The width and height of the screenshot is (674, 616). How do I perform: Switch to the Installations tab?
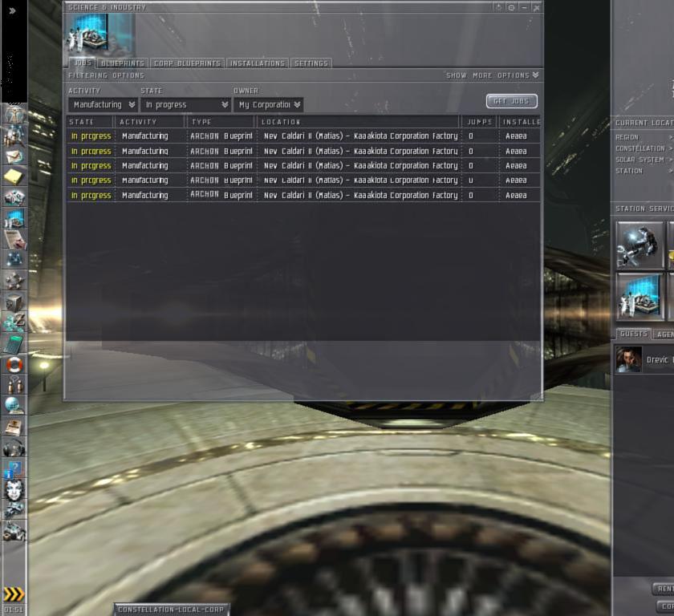(x=258, y=63)
